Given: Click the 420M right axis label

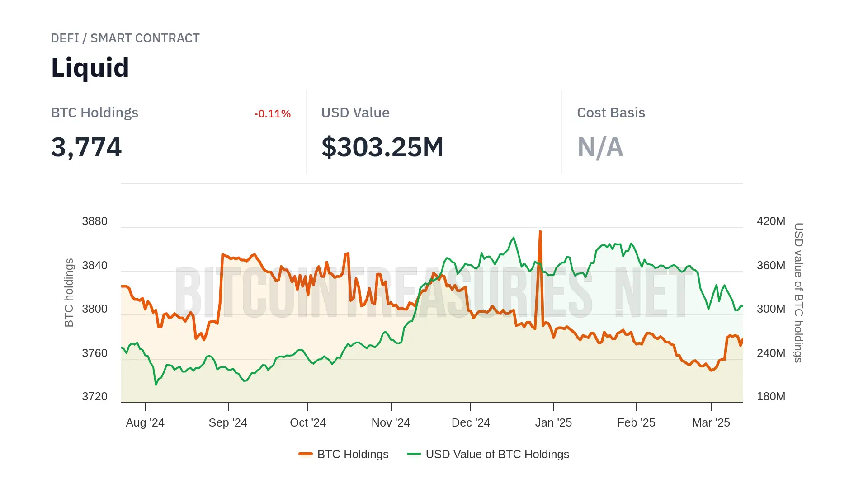Looking at the screenshot, I should coord(771,221).
